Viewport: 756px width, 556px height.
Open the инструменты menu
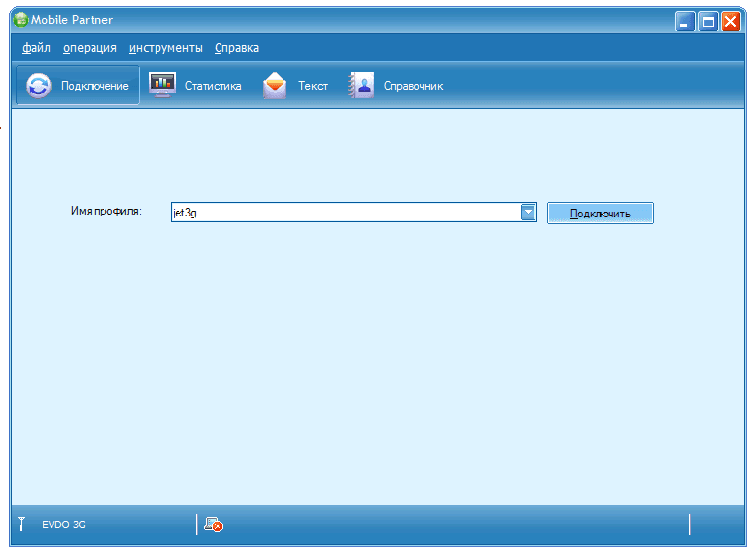click(165, 48)
